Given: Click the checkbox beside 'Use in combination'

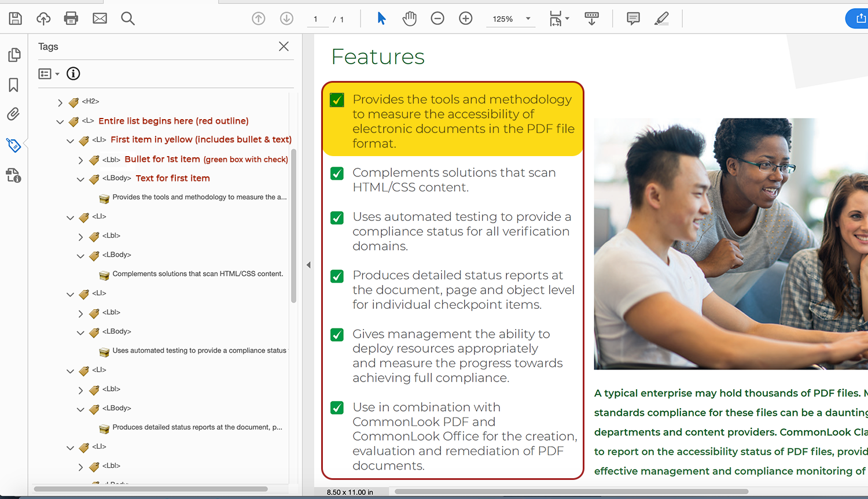Looking at the screenshot, I should coord(337,408).
